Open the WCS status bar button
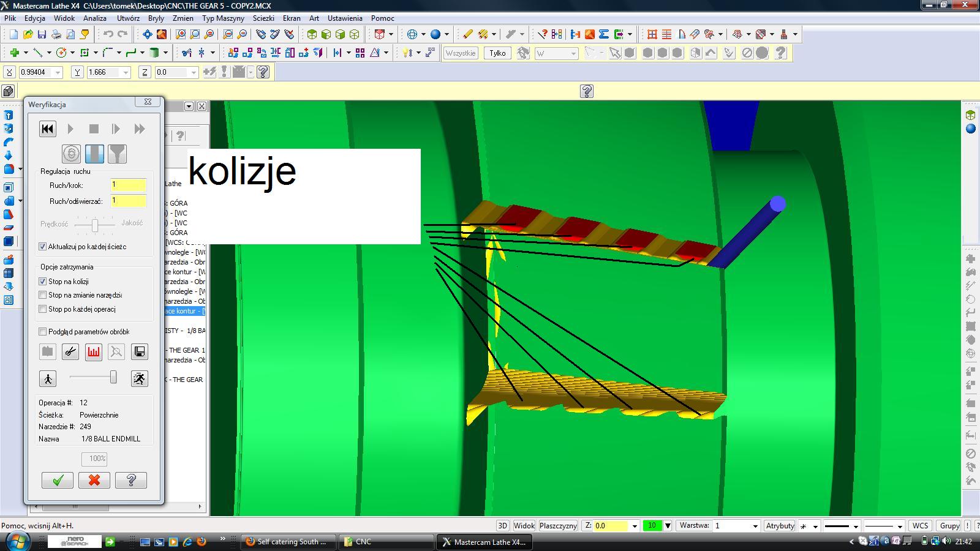 pyautogui.click(x=920, y=526)
